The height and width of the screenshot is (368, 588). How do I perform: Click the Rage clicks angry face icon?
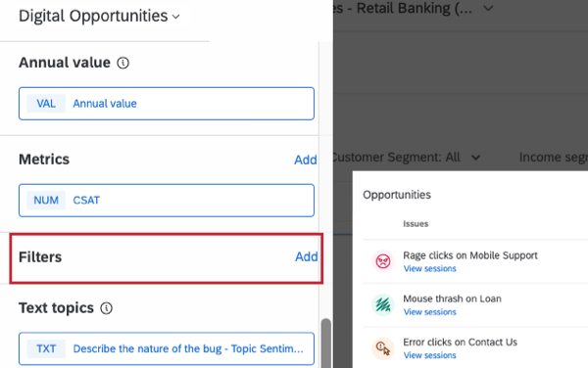[383, 261]
